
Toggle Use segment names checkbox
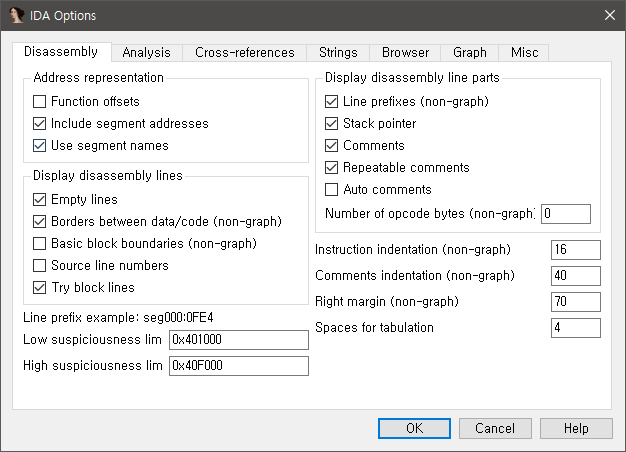39,146
